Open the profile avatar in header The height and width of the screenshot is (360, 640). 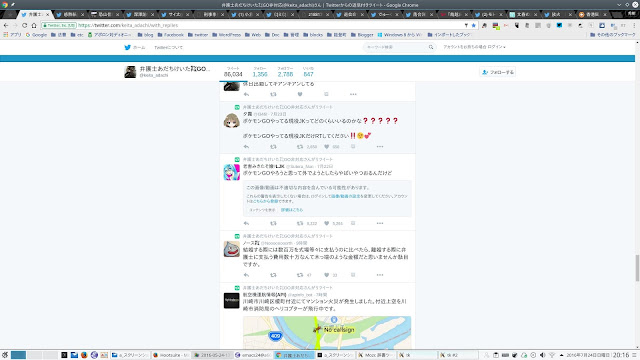tap(130, 72)
